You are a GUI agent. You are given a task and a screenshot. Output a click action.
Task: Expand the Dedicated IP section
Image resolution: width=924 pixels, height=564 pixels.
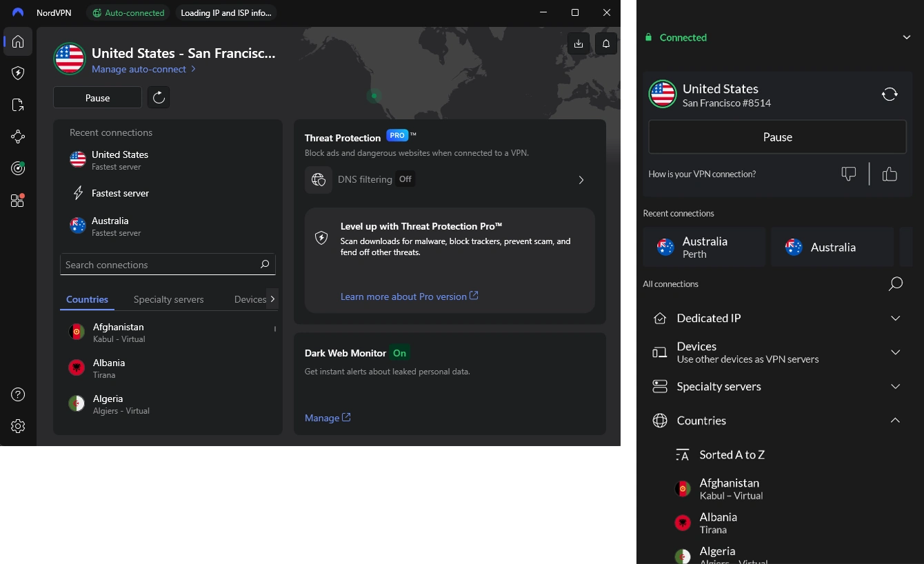(x=895, y=318)
